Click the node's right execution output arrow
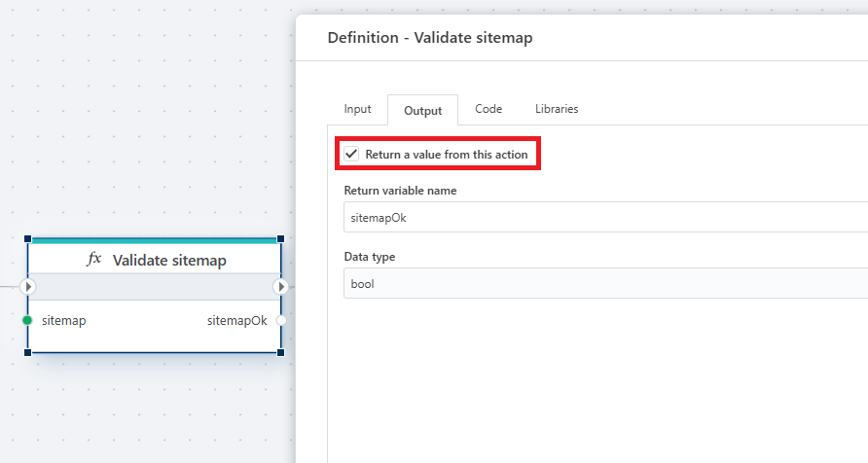The height and width of the screenshot is (463, 868). (x=281, y=287)
